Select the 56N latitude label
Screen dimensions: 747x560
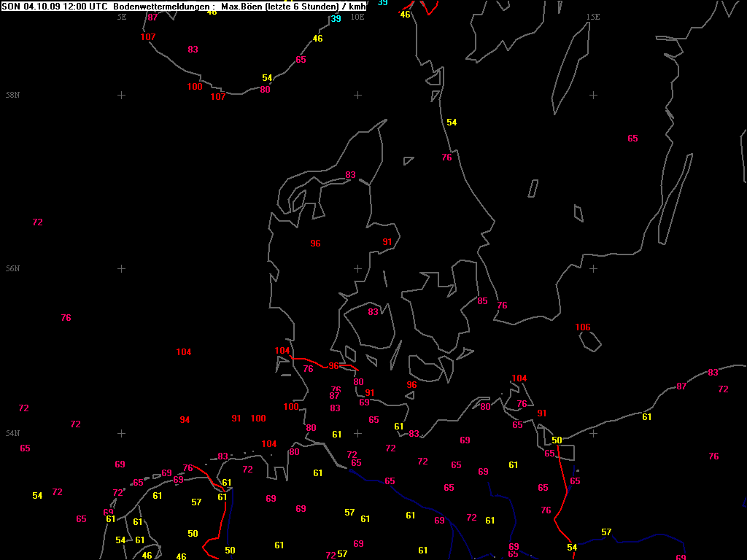12,269
